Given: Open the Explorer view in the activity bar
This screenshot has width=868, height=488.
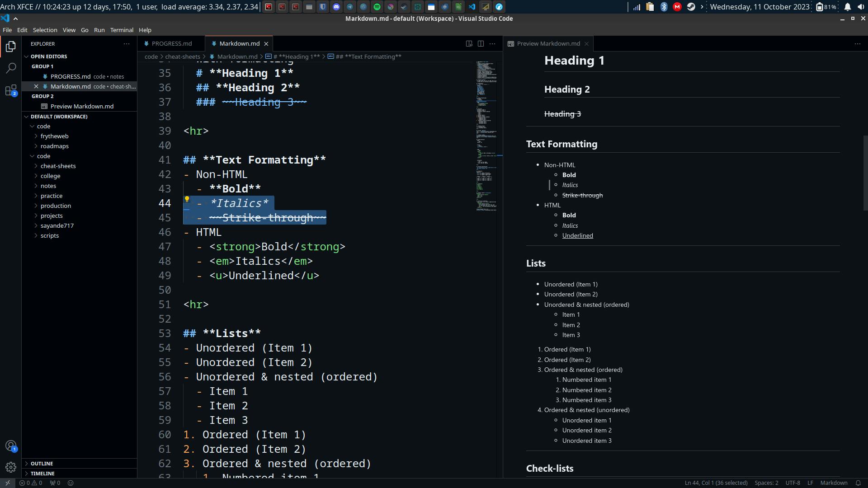Looking at the screenshot, I should click(x=11, y=47).
